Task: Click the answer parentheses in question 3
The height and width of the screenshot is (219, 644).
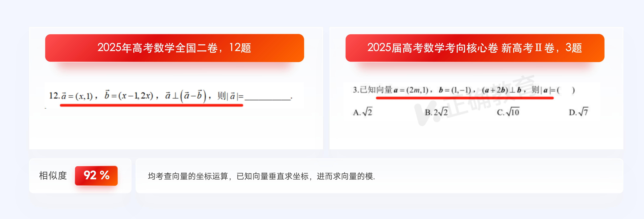Action: [565, 90]
